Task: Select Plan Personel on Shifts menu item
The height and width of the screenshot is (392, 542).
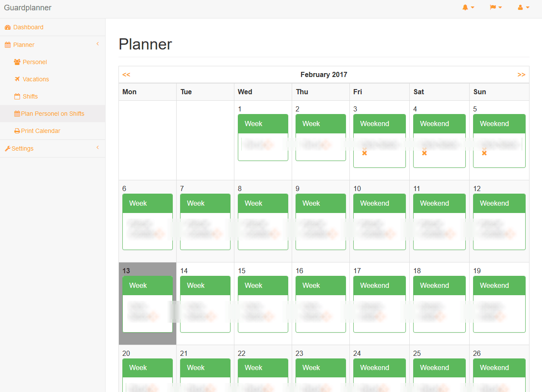Action: (52, 114)
